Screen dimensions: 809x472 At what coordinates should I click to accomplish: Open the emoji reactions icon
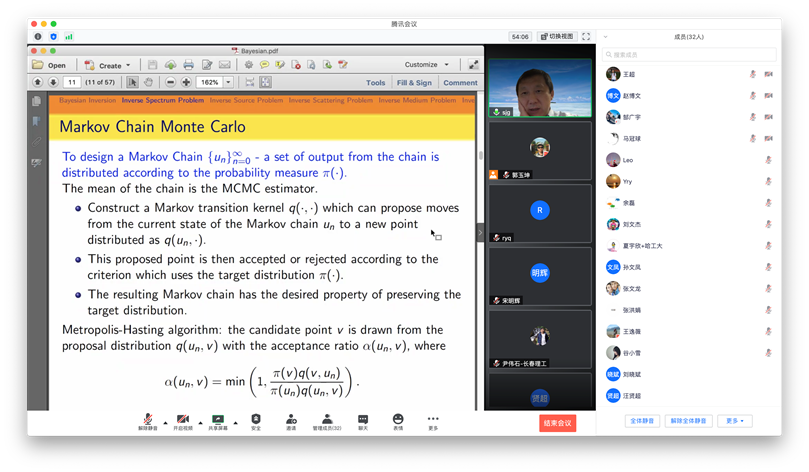point(398,419)
